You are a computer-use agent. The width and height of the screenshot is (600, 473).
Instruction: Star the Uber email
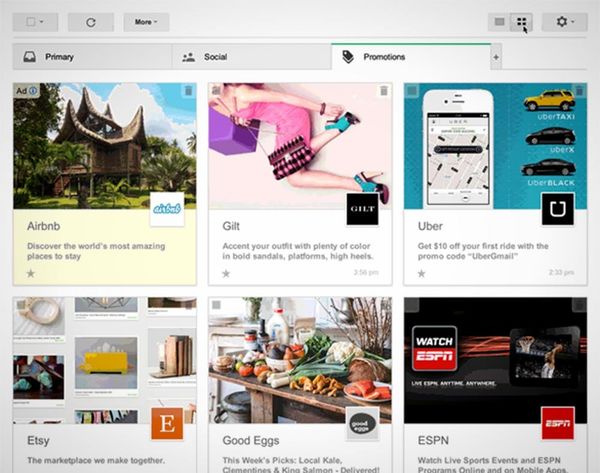422,272
